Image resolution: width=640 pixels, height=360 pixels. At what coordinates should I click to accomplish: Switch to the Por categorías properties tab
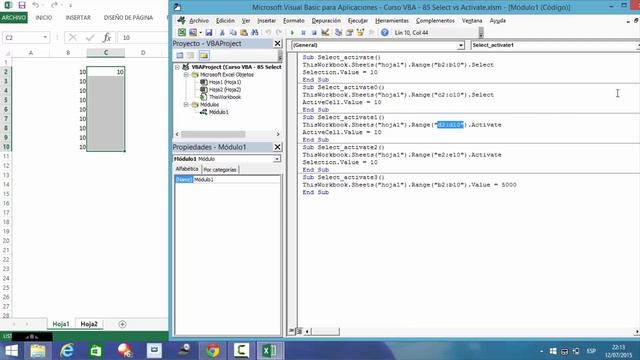(x=220, y=169)
